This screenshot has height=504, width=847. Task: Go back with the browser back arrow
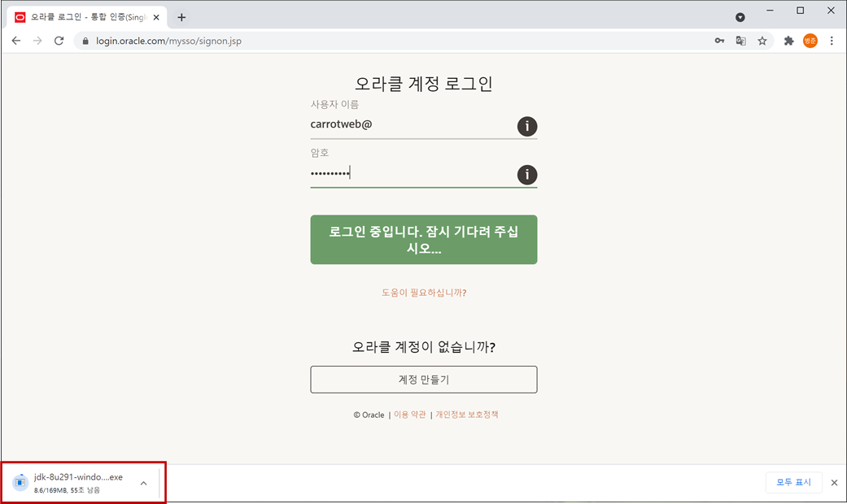tap(16, 41)
